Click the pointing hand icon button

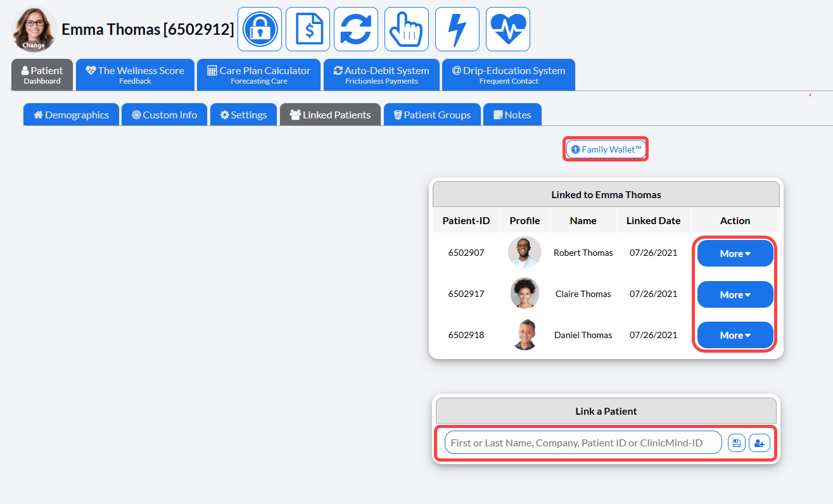coord(407,29)
